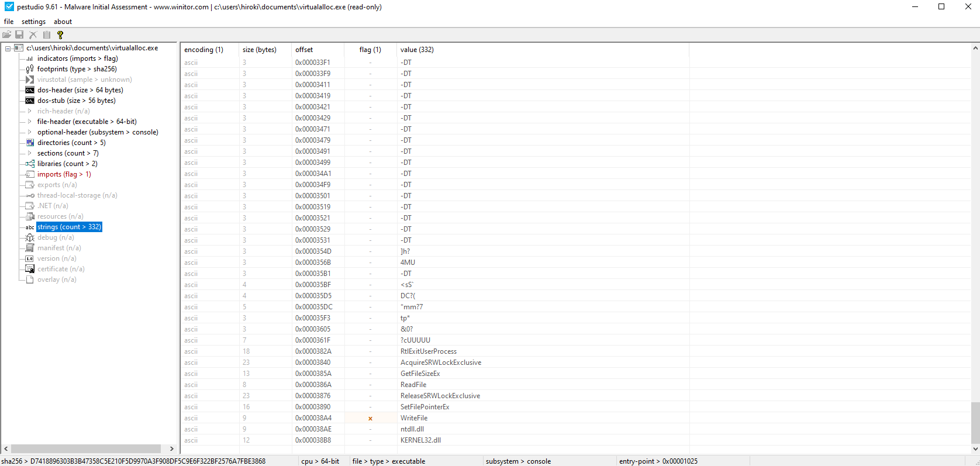This screenshot has width=980, height=466.
Task: Open the settings menu
Action: click(x=33, y=22)
